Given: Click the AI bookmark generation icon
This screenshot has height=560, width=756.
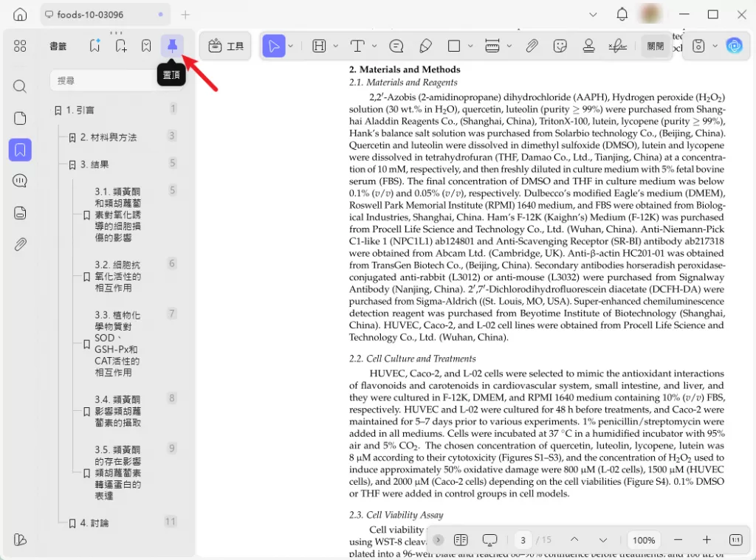Looking at the screenshot, I should tap(95, 45).
